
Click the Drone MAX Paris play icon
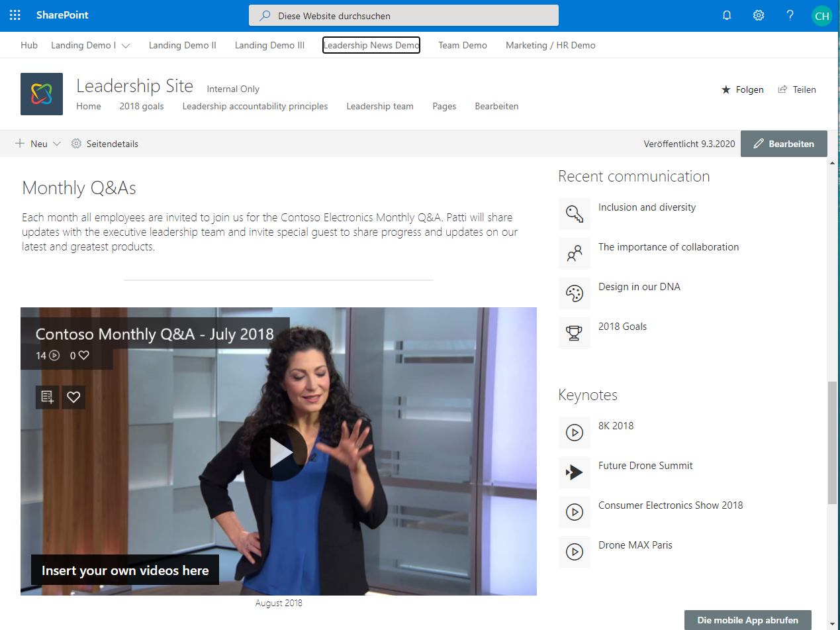pyautogui.click(x=575, y=552)
